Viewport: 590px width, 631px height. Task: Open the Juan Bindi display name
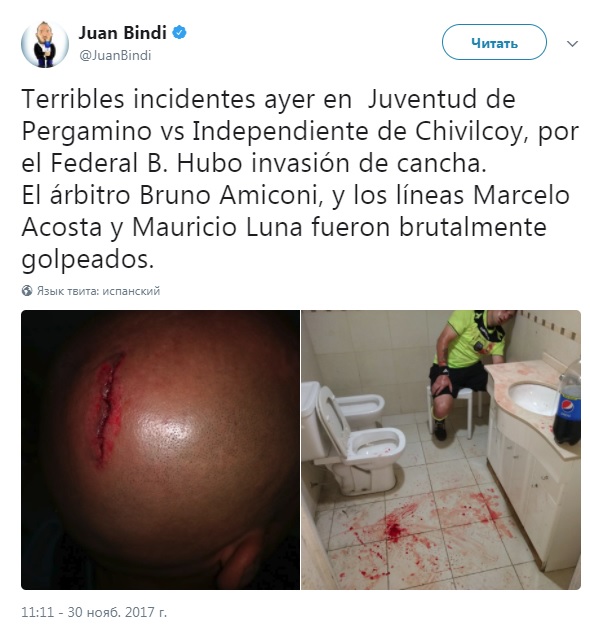click(122, 33)
